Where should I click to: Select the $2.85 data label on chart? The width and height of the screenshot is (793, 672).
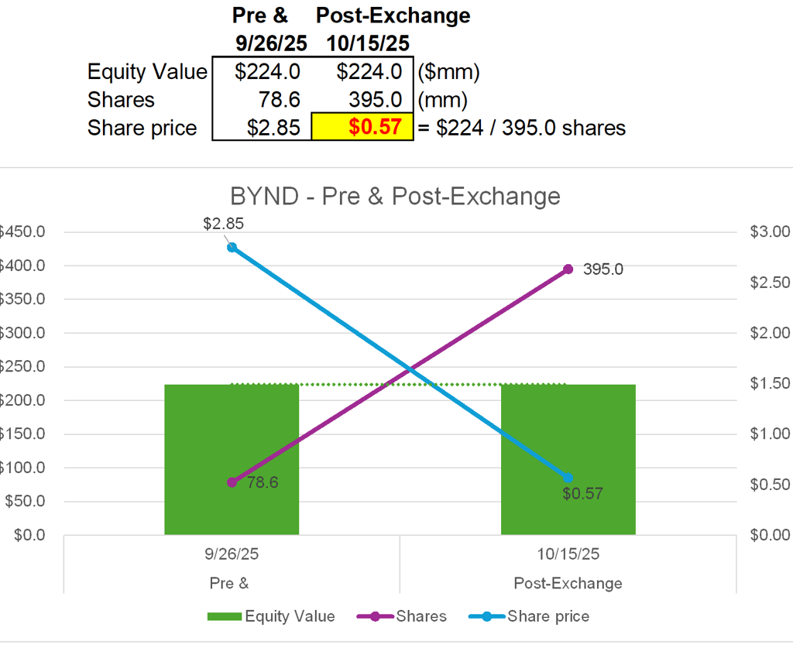click(x=223, y=224)
